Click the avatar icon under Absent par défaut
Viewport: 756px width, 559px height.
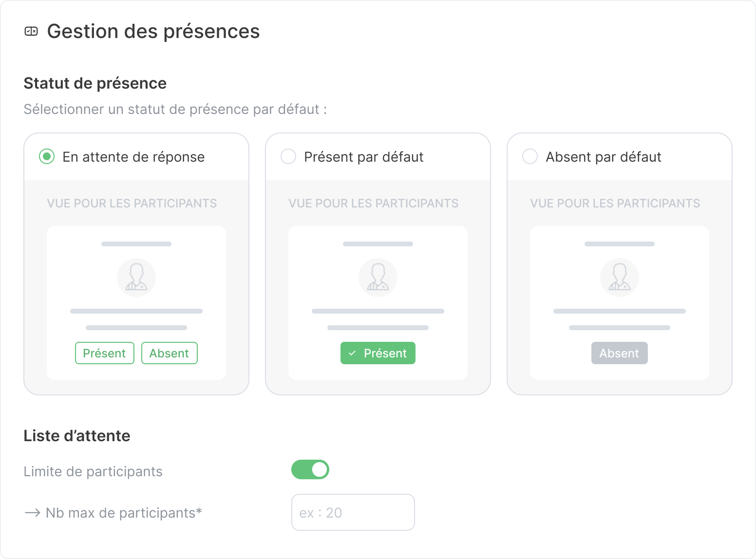click(619, 277)
